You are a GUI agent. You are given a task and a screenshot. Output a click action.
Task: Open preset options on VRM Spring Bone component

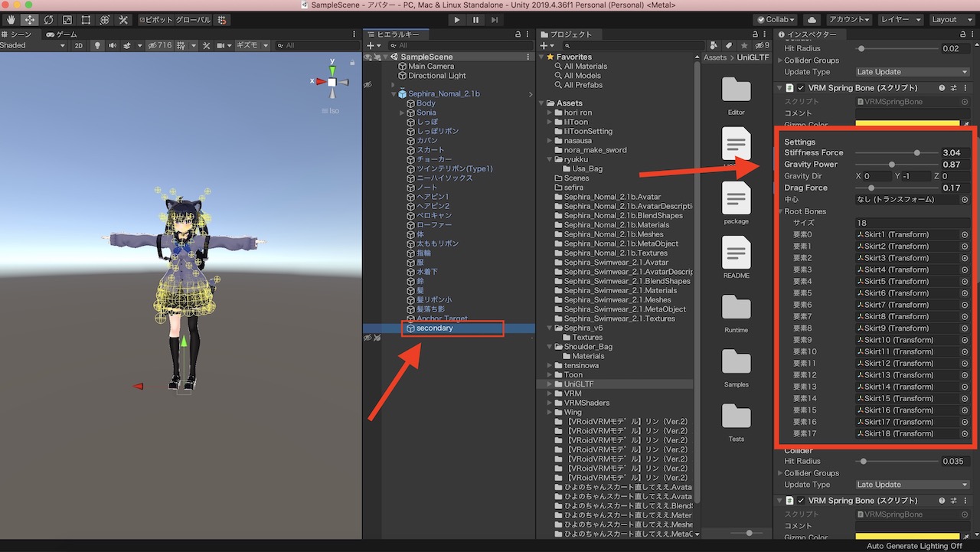coord(953,87)
